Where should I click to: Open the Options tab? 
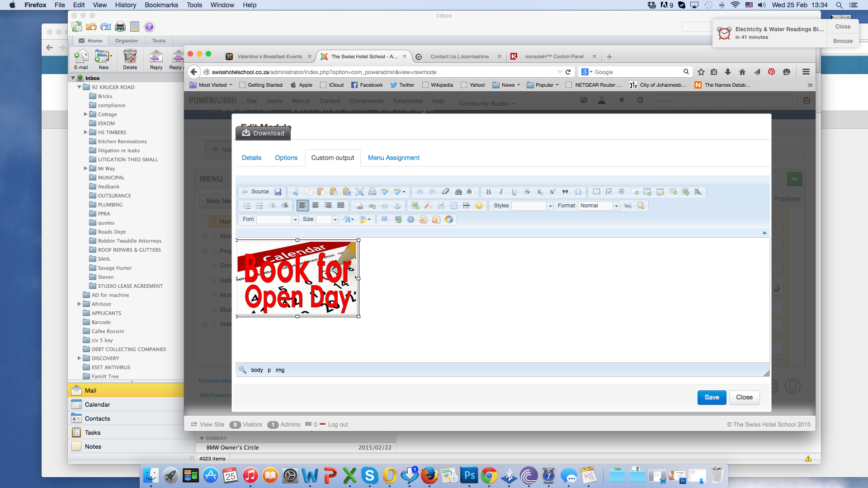(x=286, y=158)
